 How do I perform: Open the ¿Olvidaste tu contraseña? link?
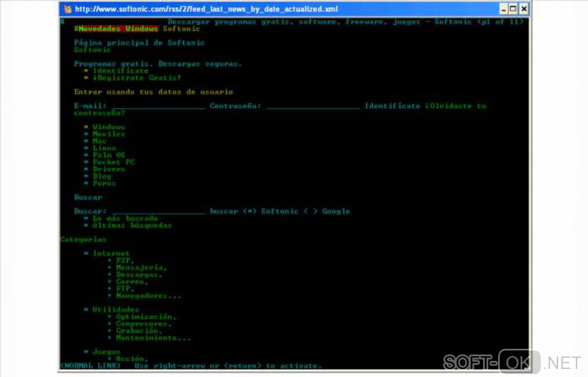coord(455,106)
